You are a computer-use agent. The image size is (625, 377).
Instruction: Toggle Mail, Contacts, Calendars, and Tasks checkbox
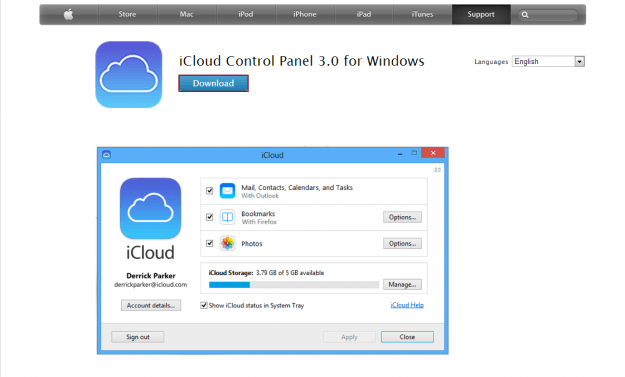pos(210,191)
